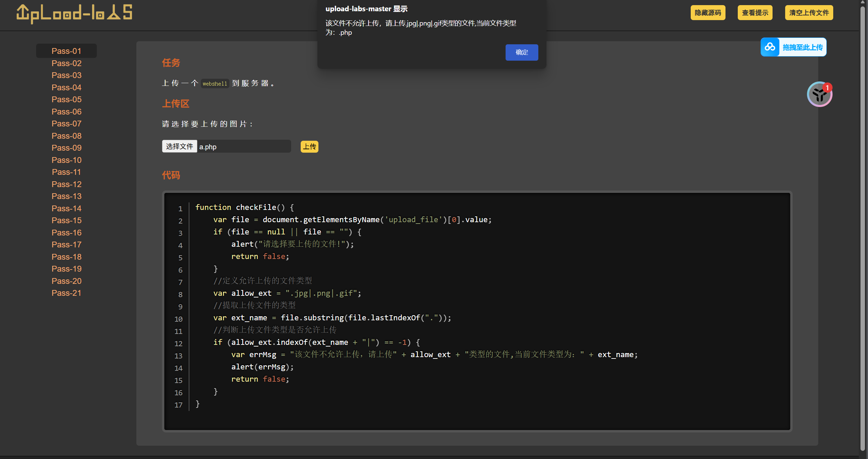Confirm the alert with 确定 button
Image resolution: width=868 pixels, height=459 pixels.
[x=521, y=52]
